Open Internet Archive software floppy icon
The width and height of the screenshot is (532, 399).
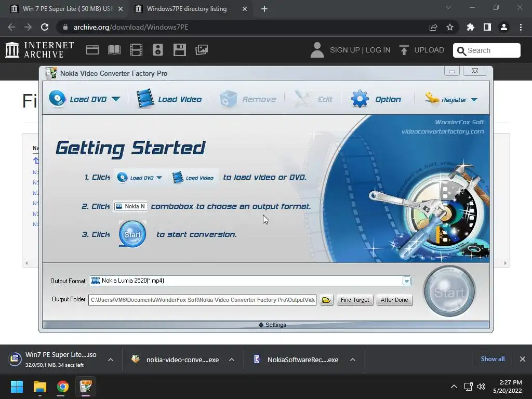[x=179, y=50]
